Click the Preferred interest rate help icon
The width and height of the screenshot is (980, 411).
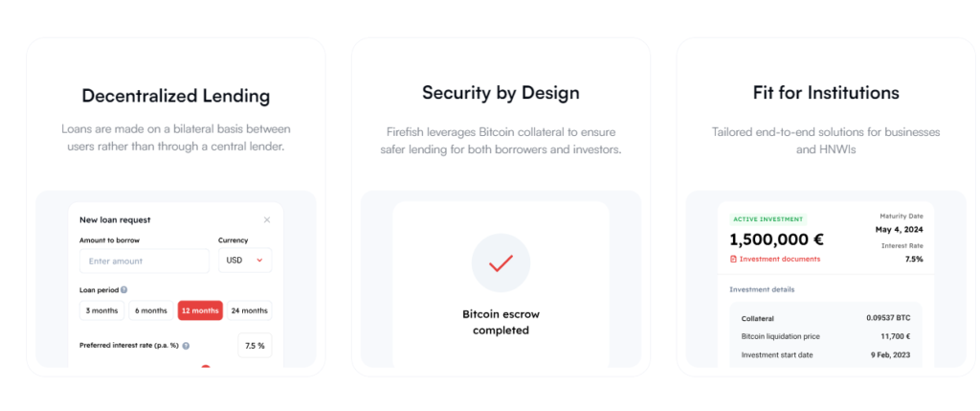pyautogui.click(x=186, y=346)
